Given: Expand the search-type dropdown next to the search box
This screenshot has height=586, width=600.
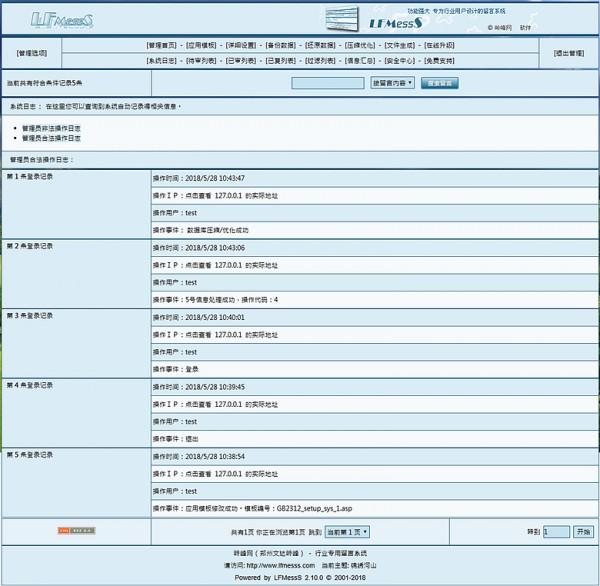Looking at the screenshot, I should click(x=392, y=83).
